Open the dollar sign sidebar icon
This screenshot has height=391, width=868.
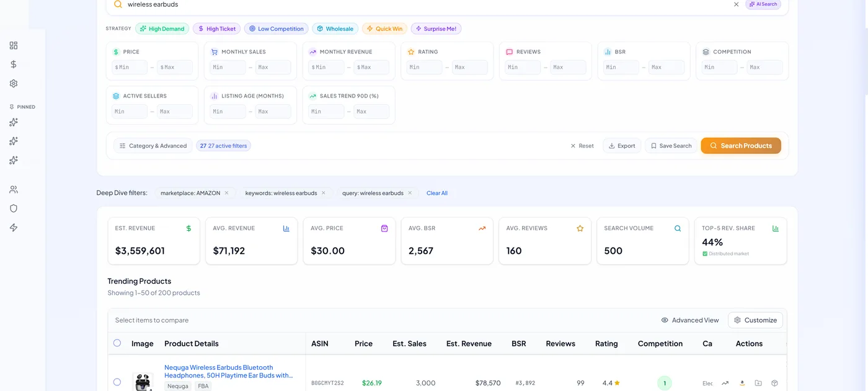(x=14, y=64)
